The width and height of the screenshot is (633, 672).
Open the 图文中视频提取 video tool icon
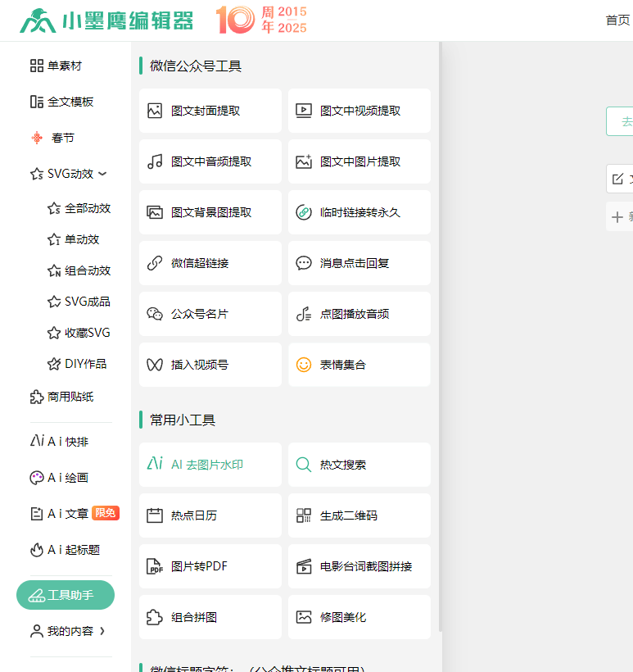coord(304,111)
